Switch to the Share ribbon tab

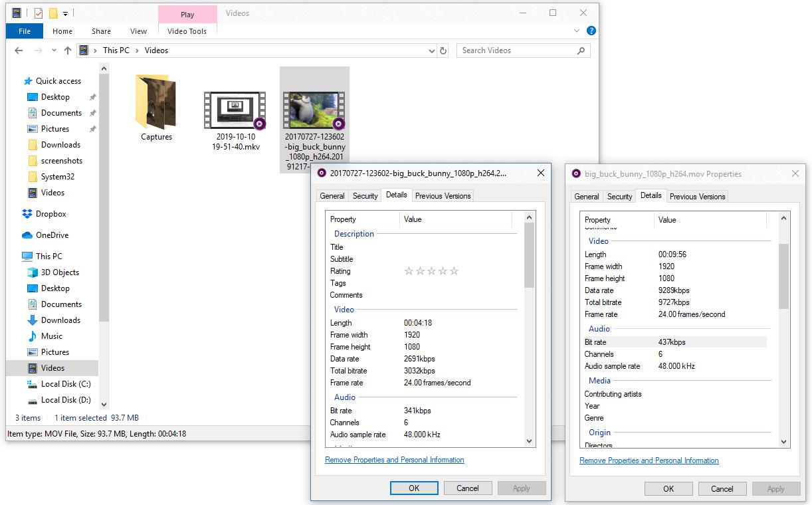pos(101,31)
